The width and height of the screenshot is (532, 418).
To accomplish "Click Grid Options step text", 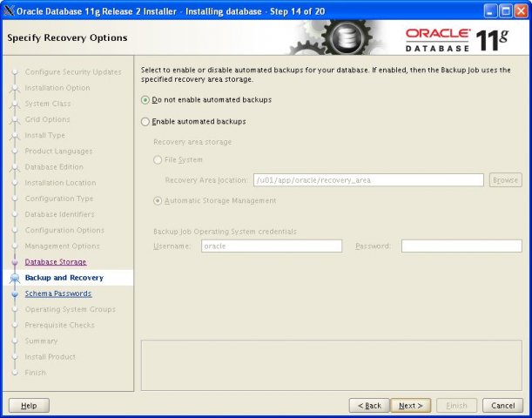I will [47, 119].
